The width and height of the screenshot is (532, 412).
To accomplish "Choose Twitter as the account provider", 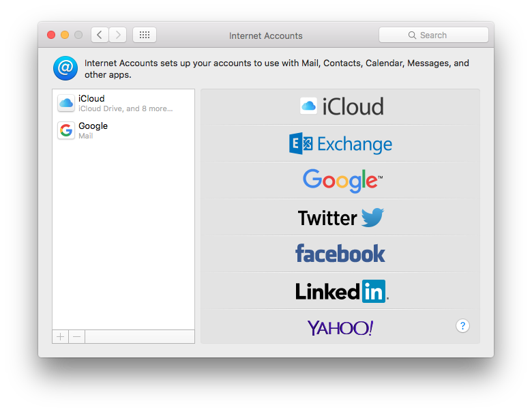I will point(340,218).
